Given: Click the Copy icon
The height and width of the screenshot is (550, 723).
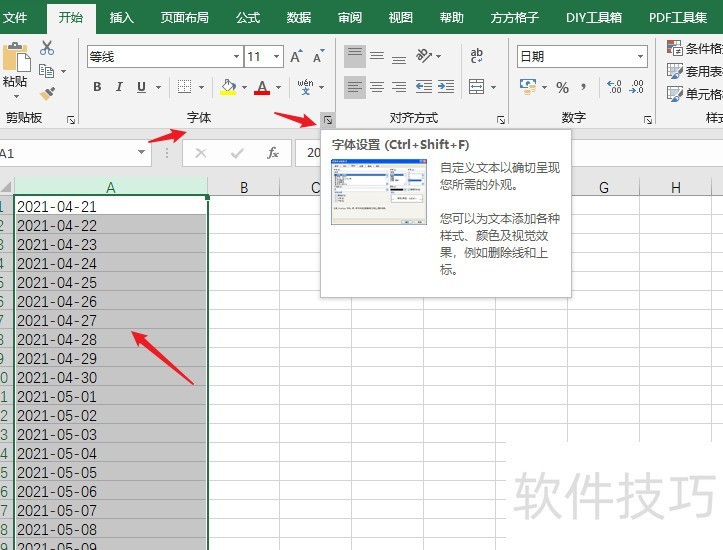Looking at the screenshot, I should [x=47, y=71].
